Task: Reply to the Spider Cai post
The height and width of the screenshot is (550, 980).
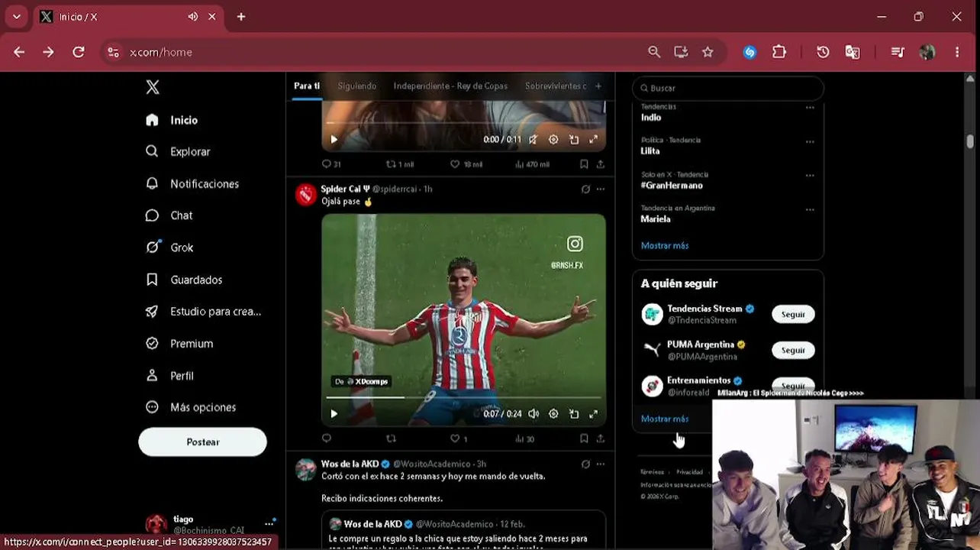Action: [x=327, y=438]
